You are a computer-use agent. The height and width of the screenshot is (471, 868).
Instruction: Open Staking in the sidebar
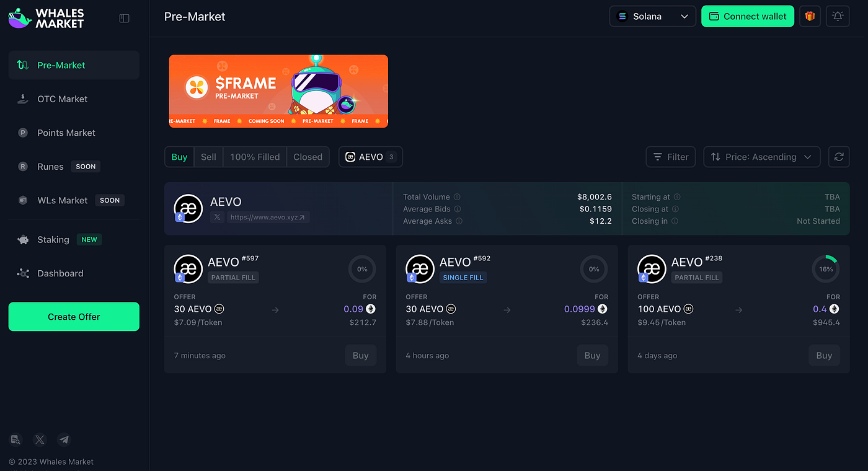click(x=74, y=239)
